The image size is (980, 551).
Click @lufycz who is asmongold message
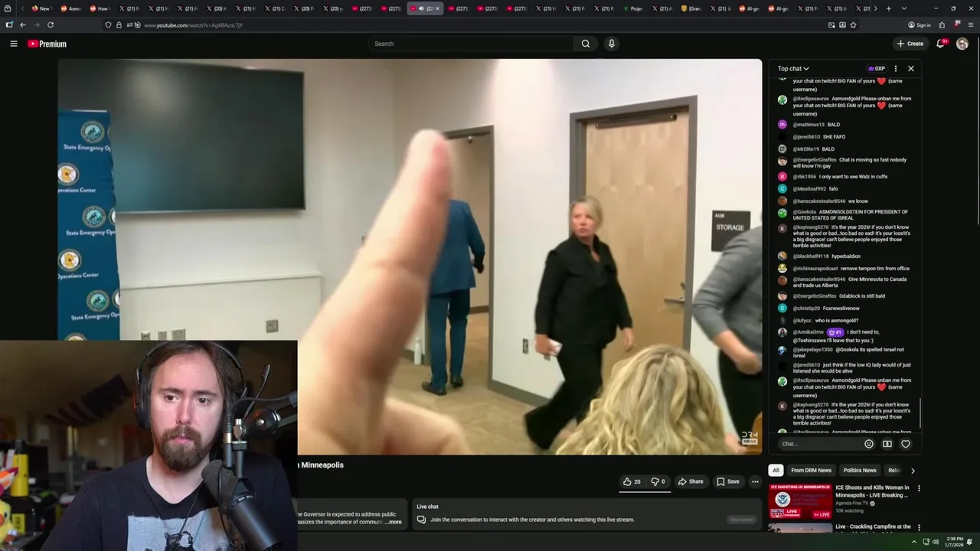(x=825, y=321)
